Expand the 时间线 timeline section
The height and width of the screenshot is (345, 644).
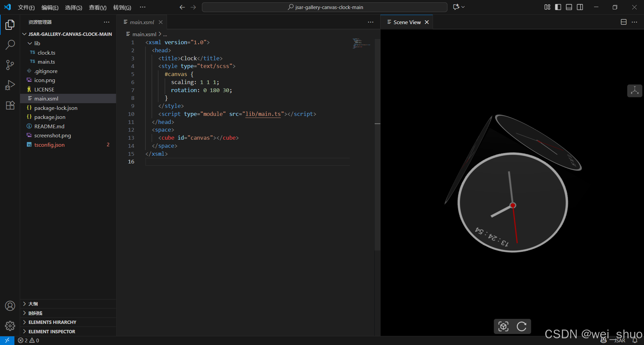coord(68,313)
